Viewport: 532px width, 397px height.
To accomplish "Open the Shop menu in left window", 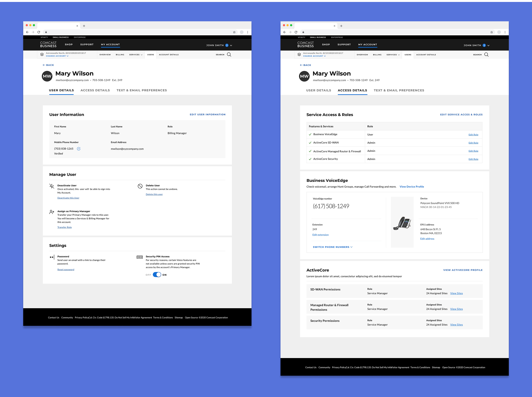I will [x=69, y=45].
